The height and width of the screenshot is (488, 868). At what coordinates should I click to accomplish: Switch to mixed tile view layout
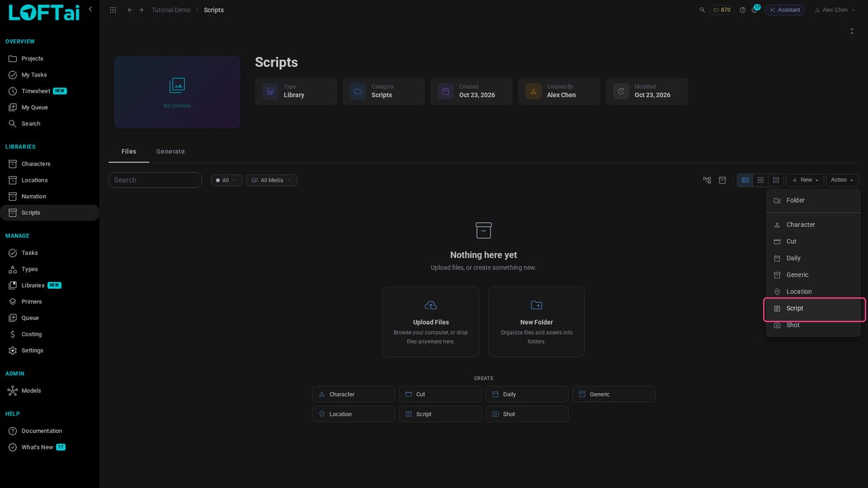(x=776, y=180)
